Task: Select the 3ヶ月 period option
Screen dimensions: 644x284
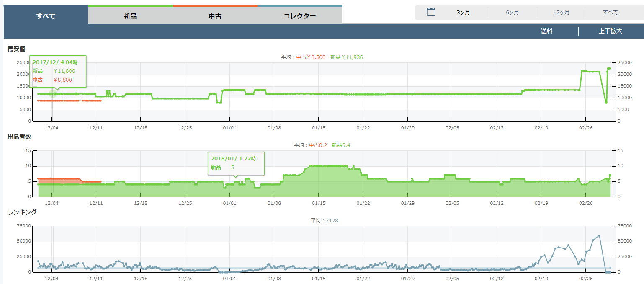Action: click(x=463, y=13)
